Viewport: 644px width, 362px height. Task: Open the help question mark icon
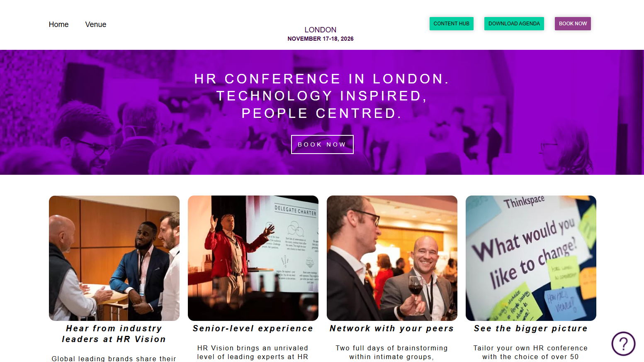coord(622,344)
